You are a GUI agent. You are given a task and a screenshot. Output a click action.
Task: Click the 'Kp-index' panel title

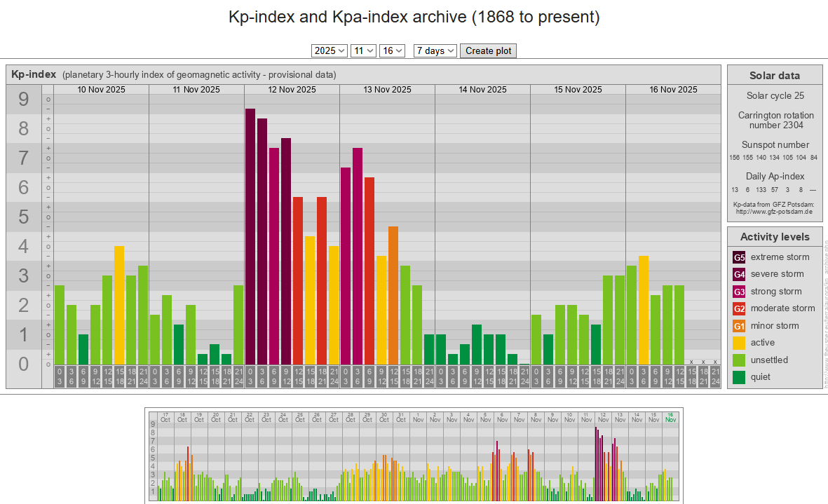click(34, 74)
